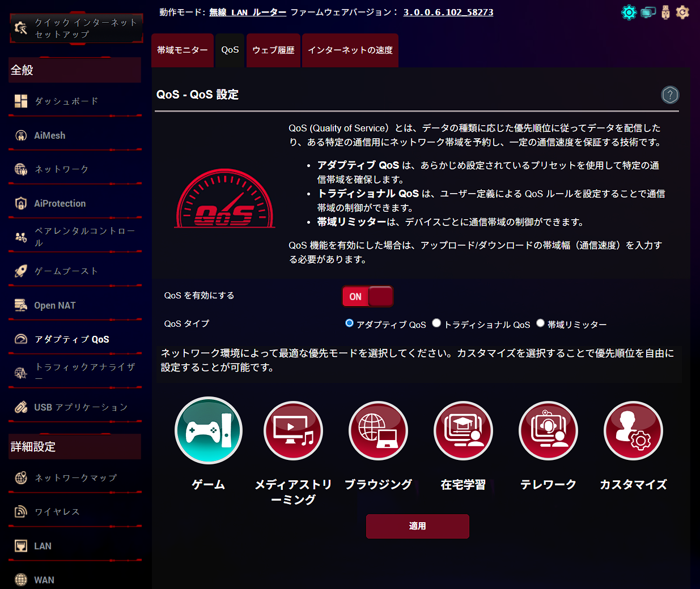
Task: Open the AiMesh menu label
Action: tap(49, 135)
